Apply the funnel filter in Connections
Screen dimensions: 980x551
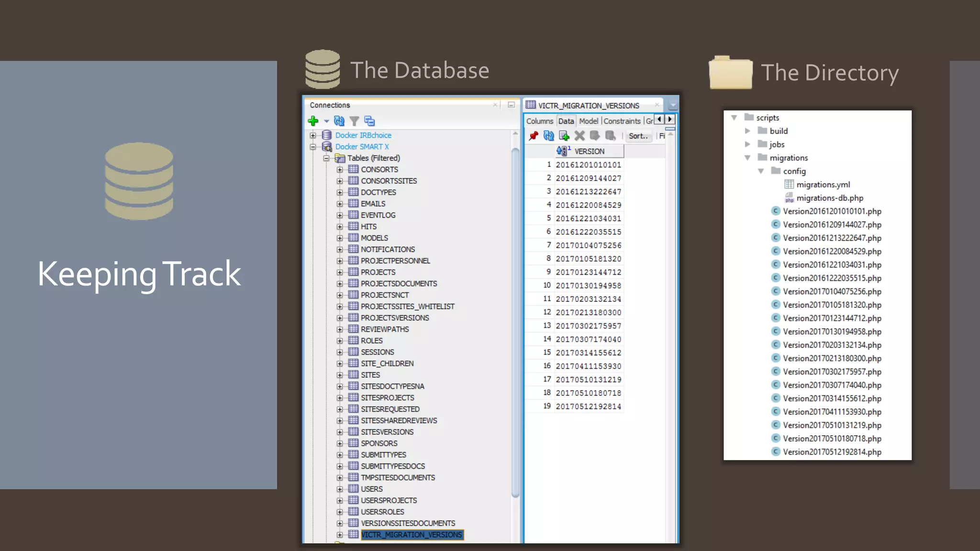point(354,121)
